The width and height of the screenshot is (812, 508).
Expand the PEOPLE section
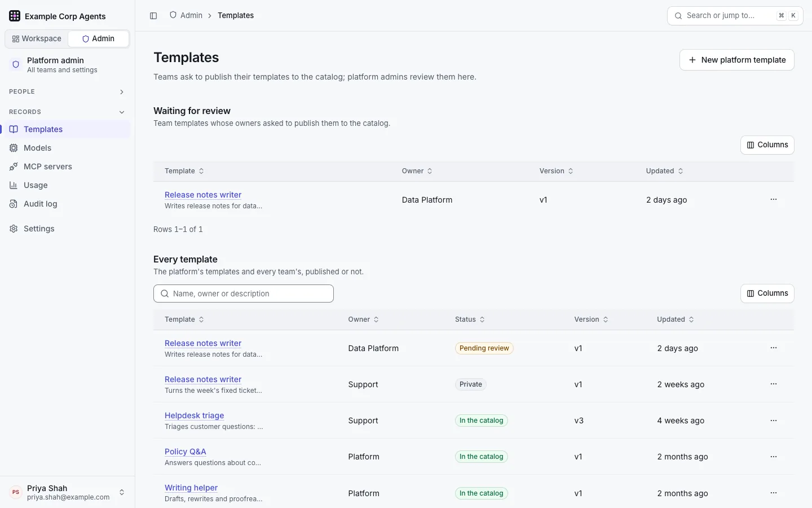67,91
